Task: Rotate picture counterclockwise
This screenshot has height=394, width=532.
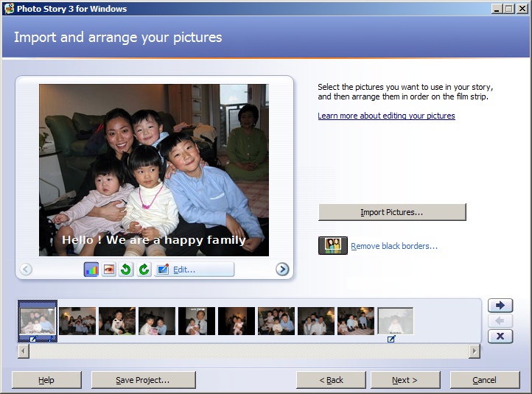Action: coord(126,270)
